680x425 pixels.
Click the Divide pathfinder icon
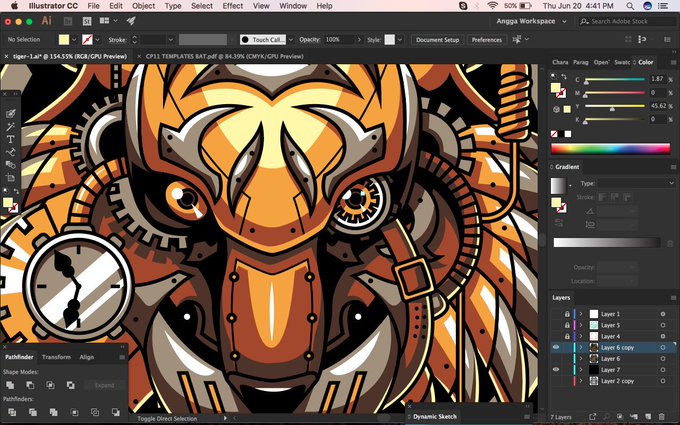[12, 412]
